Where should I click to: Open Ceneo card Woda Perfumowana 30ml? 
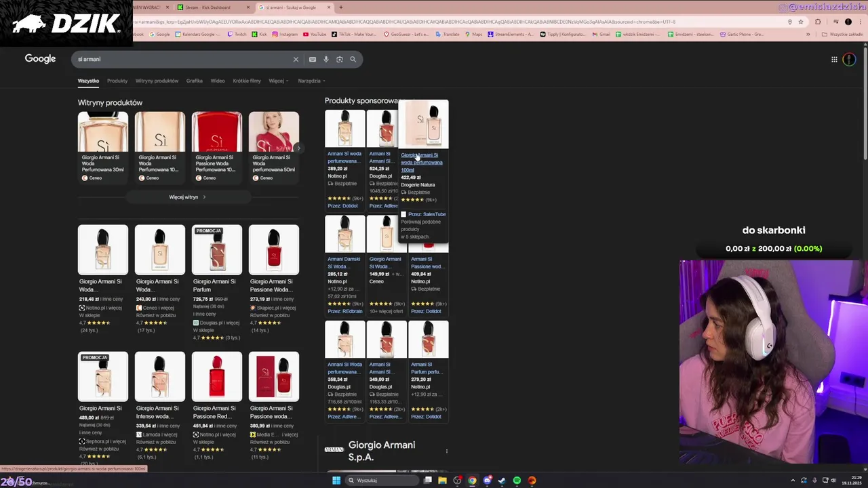point(103,147)
